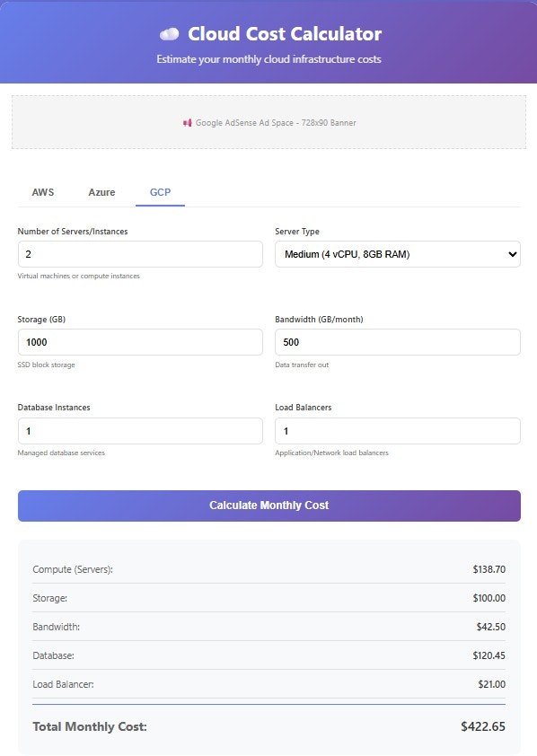This screenshot has width=537, height=756.
Task: Click the Google AdSense Ad Space banner
Action: pos(269,122)
